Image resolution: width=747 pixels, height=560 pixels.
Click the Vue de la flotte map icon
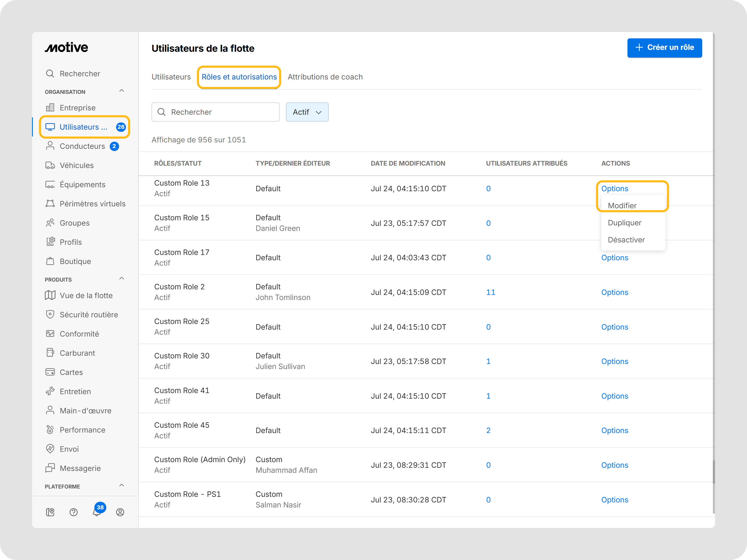pyautogui.click(x=50, y=295)
